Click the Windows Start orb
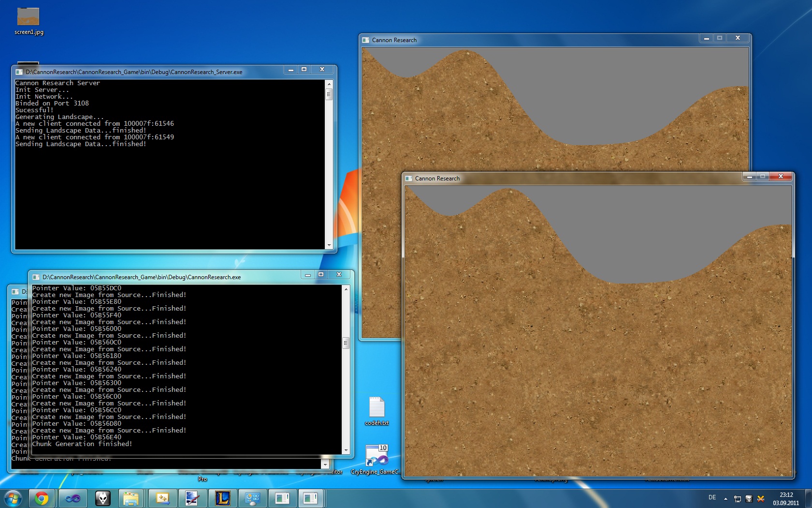 coord(13,498)
